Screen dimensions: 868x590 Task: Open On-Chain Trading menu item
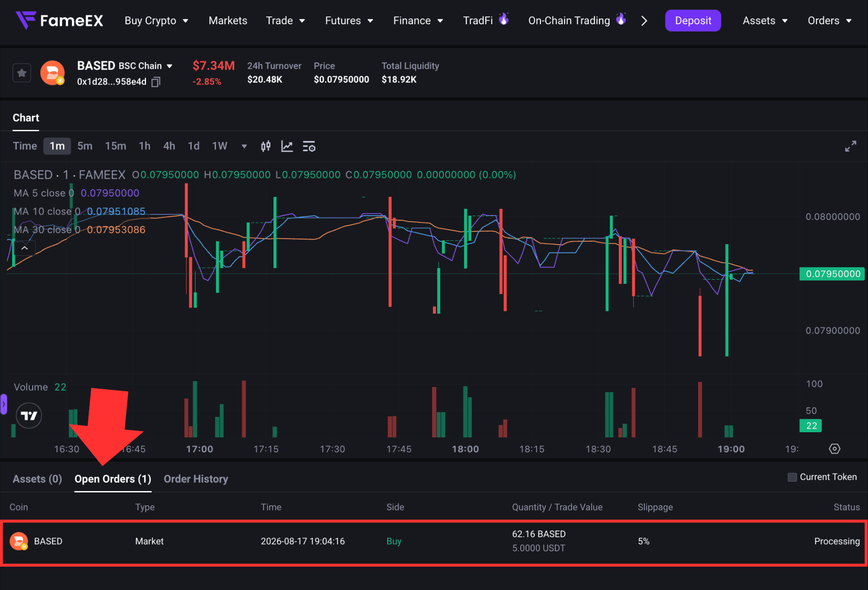tap(577, 20)
